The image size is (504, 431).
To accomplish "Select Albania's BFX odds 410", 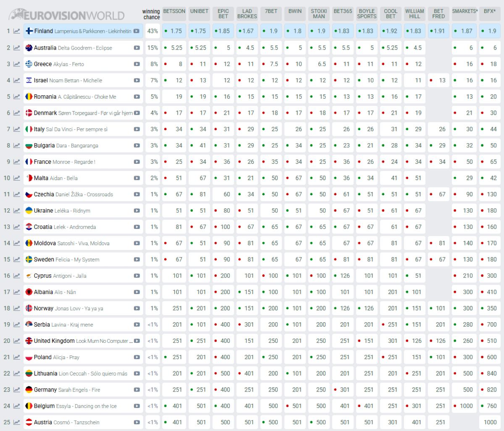I will pos(489,292).
